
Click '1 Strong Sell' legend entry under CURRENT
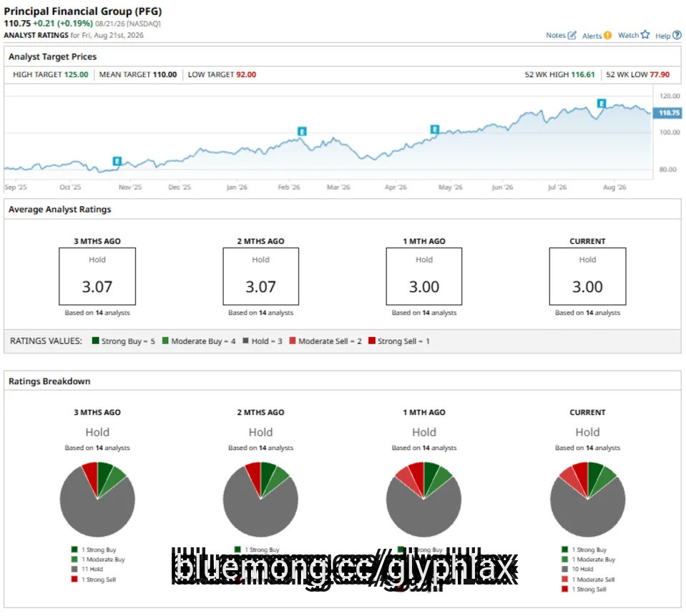coord(584,590)
